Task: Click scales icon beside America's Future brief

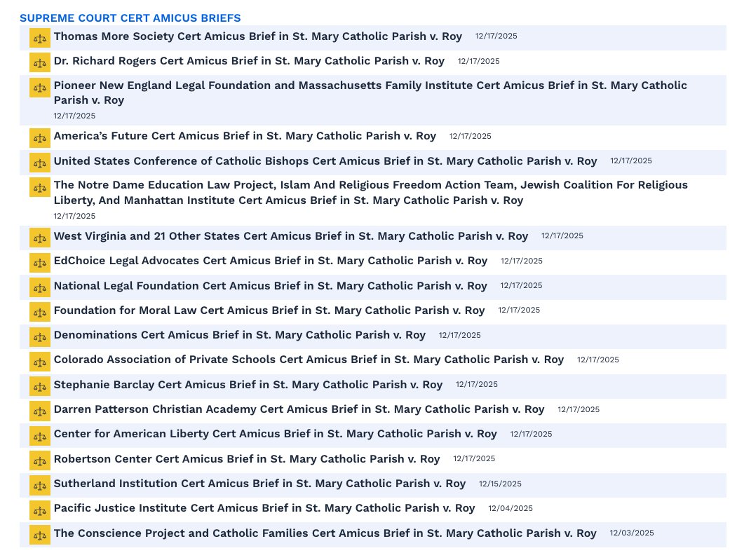Action: (x=40, y=137)
